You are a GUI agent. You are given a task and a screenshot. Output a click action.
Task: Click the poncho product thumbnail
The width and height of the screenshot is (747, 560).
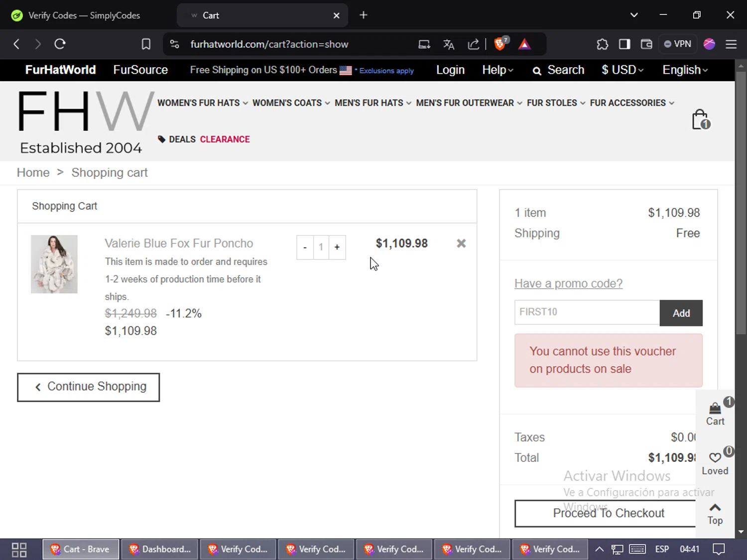coord(54,264)
